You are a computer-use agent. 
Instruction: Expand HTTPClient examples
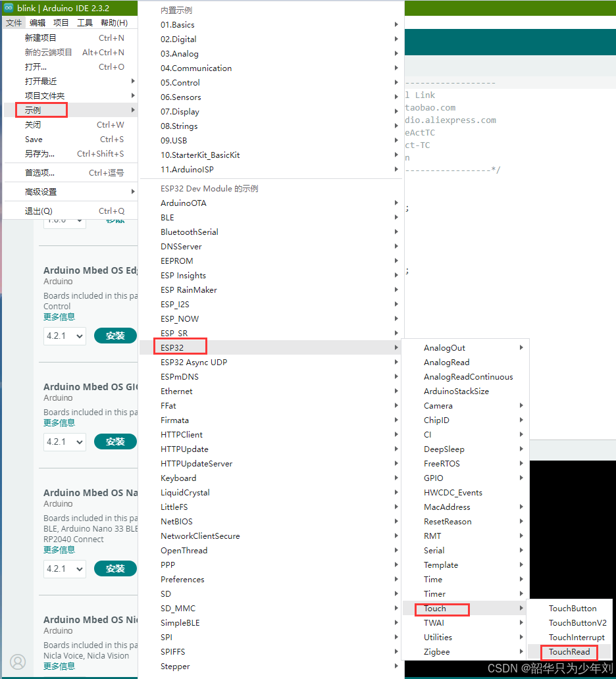pyautogui.click(x=272, y=434)
